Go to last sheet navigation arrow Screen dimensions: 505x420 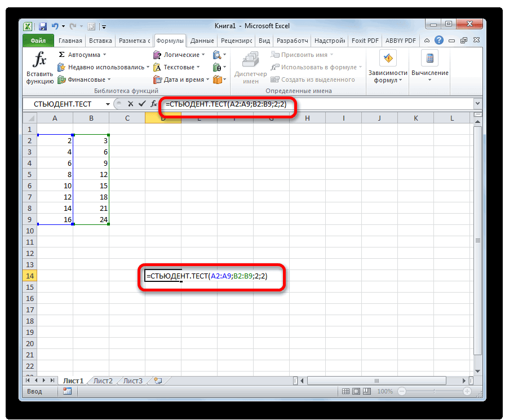(52, 381)
